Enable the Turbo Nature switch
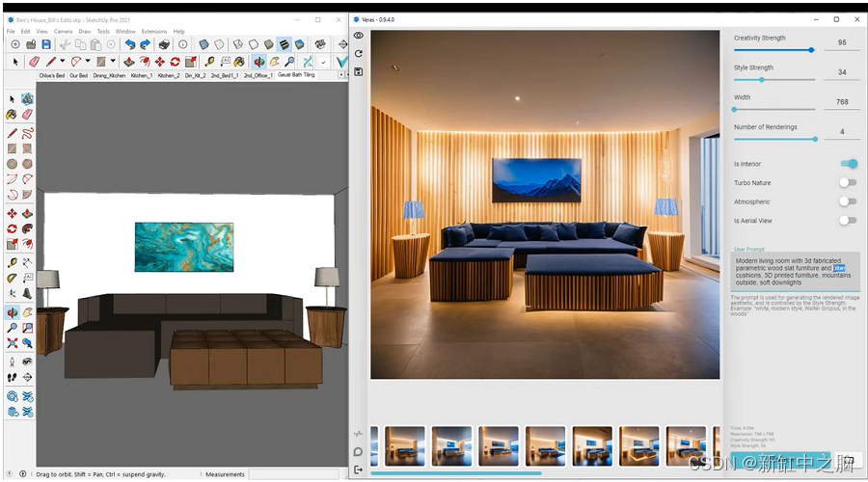The height and width of the screenshot is (482, 868). coord(847,182)
